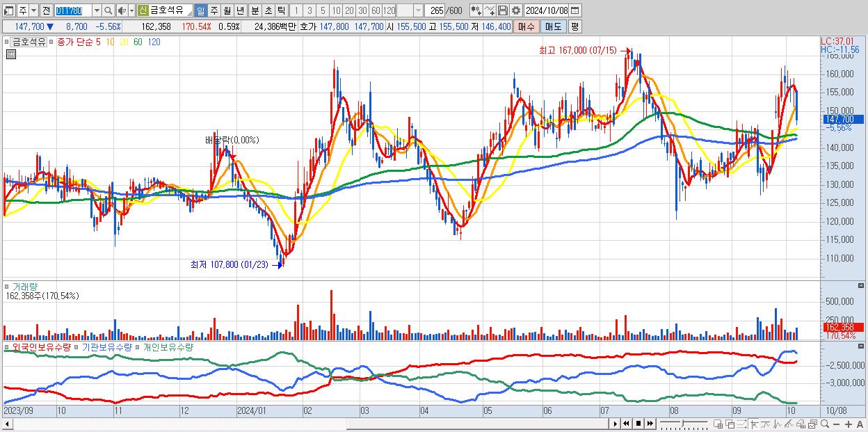Click the split window grid icon

point(718,424)
